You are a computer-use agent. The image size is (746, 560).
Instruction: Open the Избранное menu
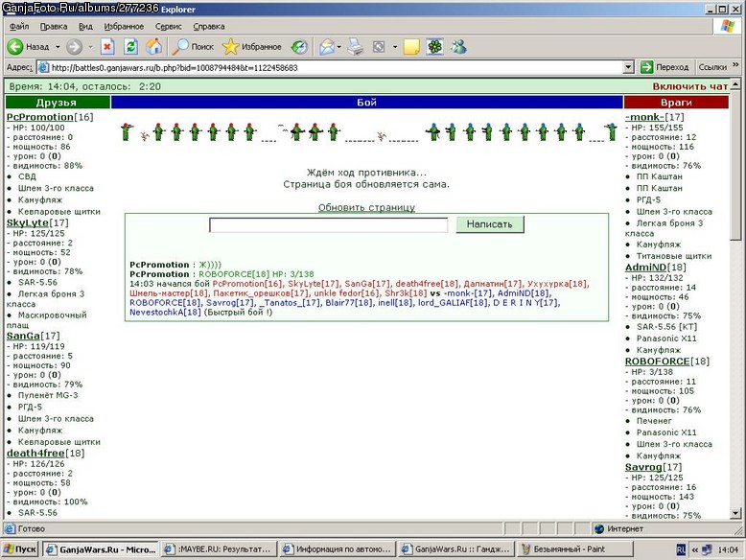(x=124, y=26)
